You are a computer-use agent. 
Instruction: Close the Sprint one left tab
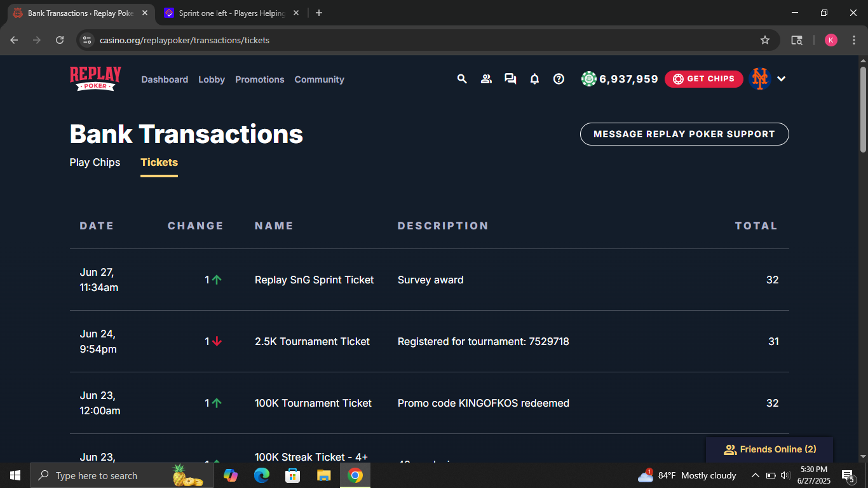pyautogui.click(x=295, y=13)
